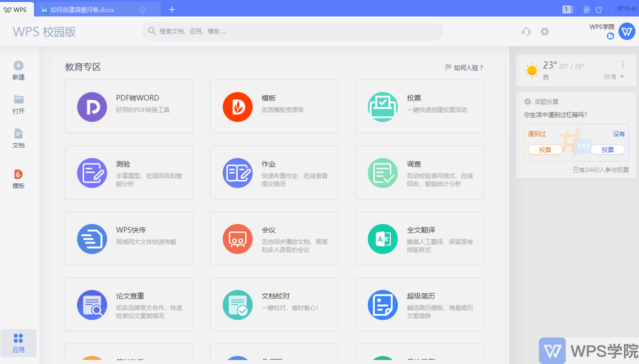Vote 没有 in the topic poll
Image resolution: width=639 pixels, height=364 pixels.
click(607, 149)
